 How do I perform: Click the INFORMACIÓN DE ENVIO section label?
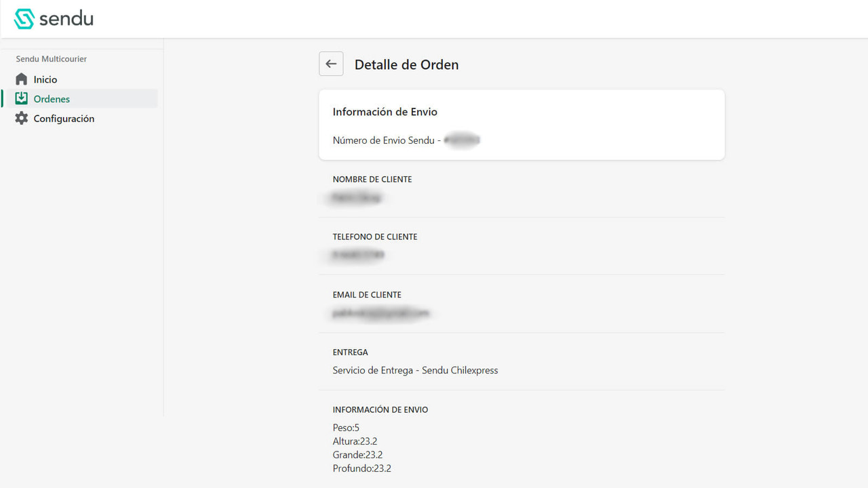coord(380,410)
